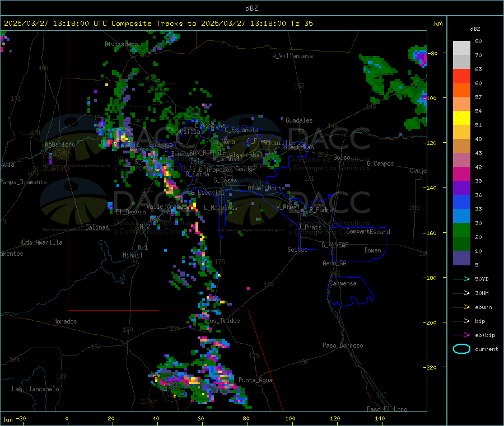Click the Guadales map label
Image resolution: width=504 pixels, height=426 pixels.
click(299, 120)
